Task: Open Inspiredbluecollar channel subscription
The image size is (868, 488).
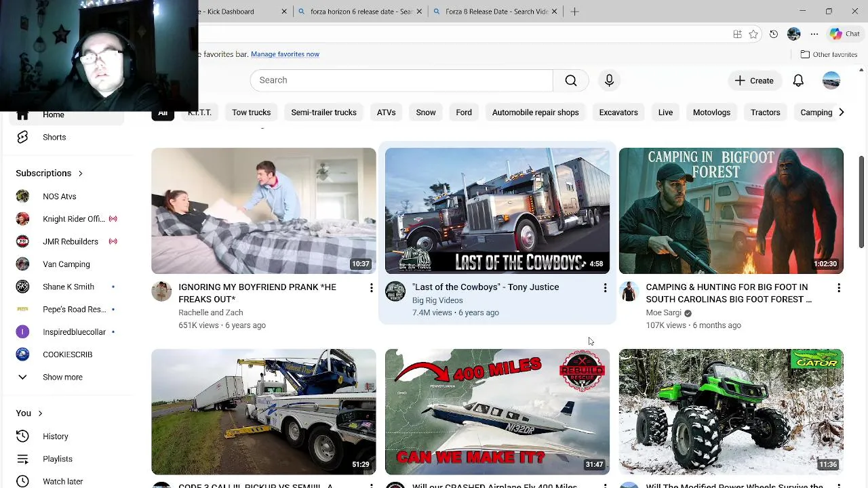Action: click(67, 332)
